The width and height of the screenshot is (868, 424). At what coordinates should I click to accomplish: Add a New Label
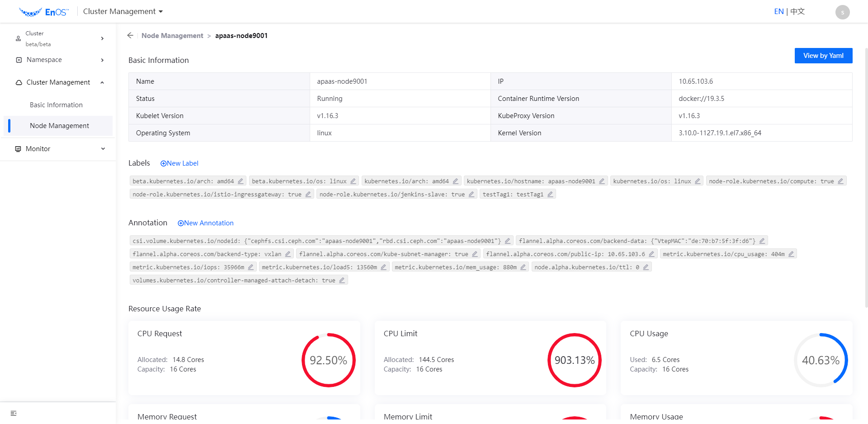(x=179, y=163)
